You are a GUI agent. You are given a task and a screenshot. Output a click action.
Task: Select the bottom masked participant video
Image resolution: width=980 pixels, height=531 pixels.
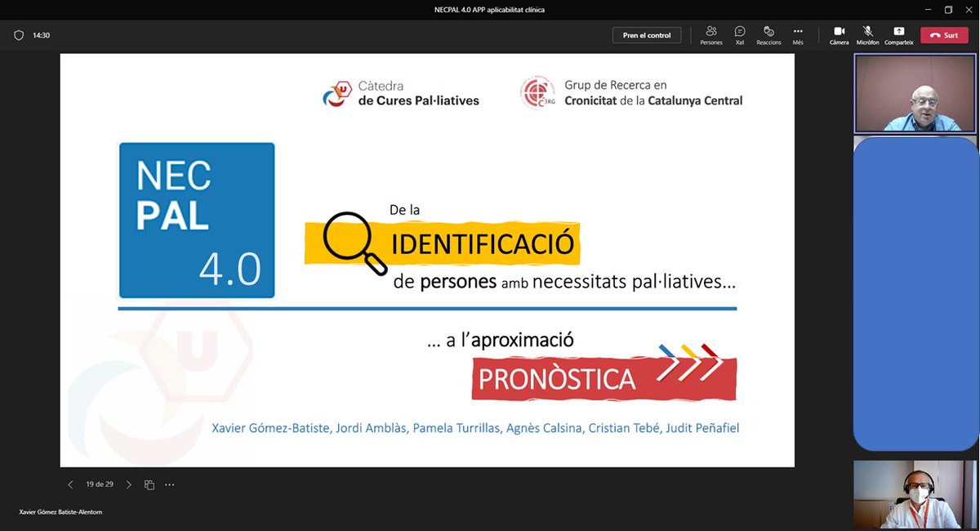click(x=915, y=494)
